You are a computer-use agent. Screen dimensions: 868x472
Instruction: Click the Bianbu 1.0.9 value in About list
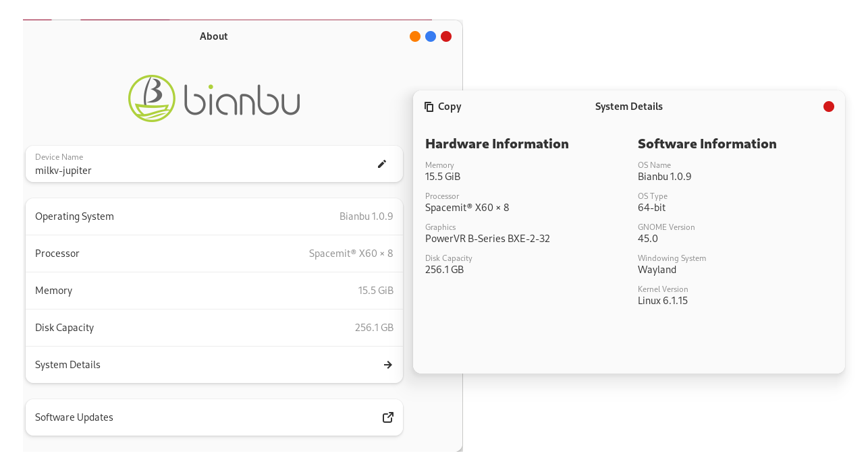[367, 216]
